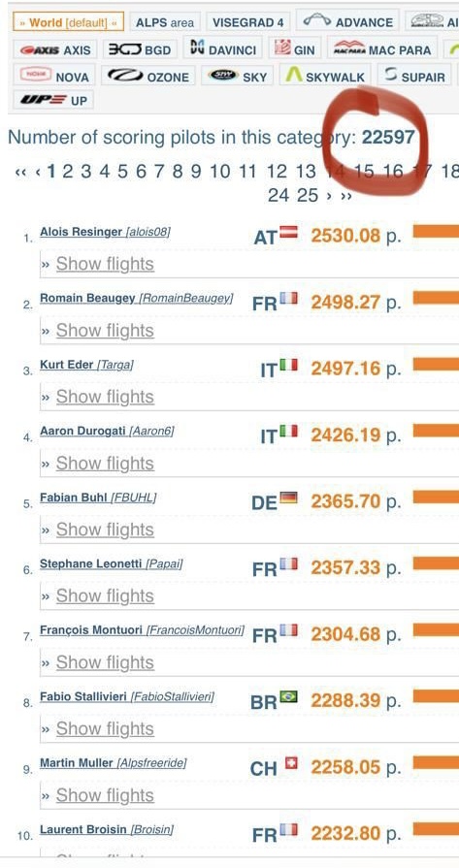Expand Show flights for Alois Resinger
Image resolution: width=459 pixels, height=868 pixels.
tap(105, 264)
